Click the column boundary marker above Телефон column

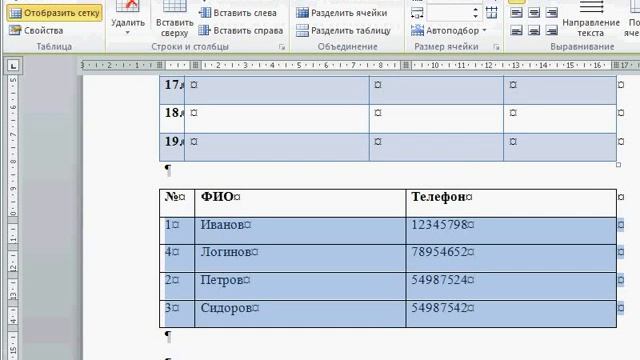(x=406, y=65)
